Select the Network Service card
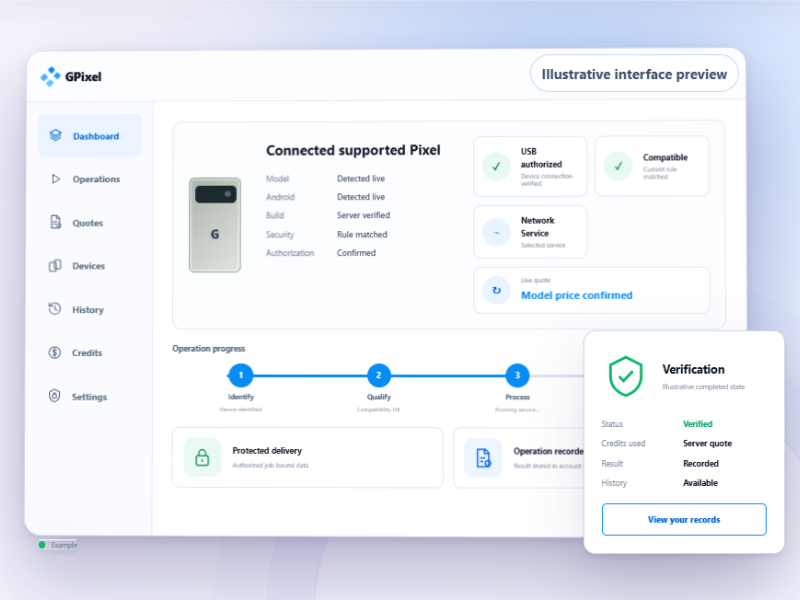Image resolution: width=800 pixels, height=600 pixels. (x=530, y=232)
